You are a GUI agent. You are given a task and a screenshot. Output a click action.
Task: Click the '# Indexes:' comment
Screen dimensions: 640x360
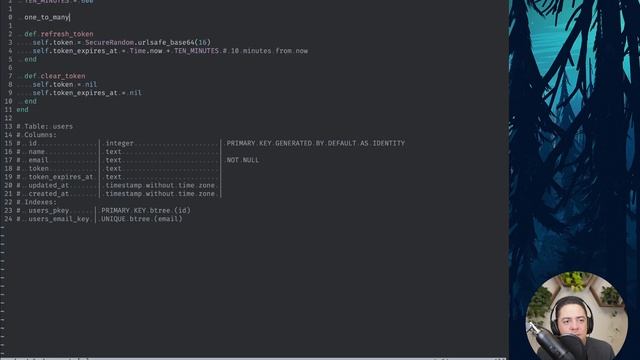[x=36, y=202]
